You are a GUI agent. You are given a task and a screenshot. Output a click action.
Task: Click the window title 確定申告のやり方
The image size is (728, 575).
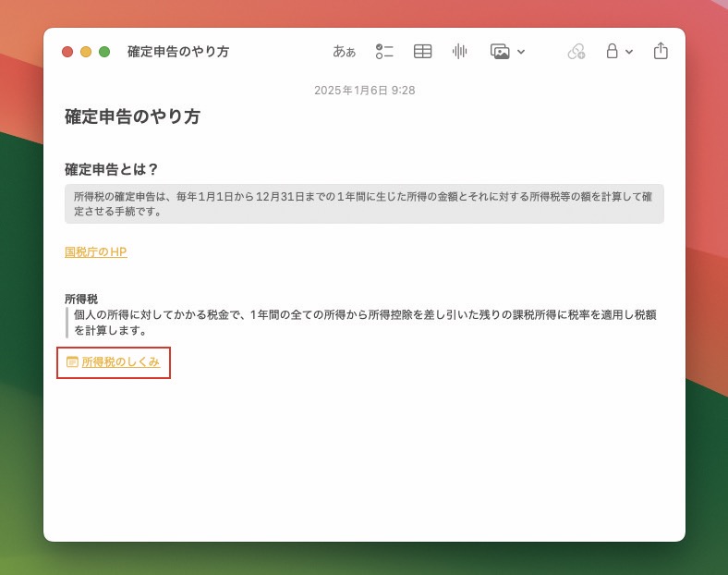pyautogui.click(x=178, y=52)
